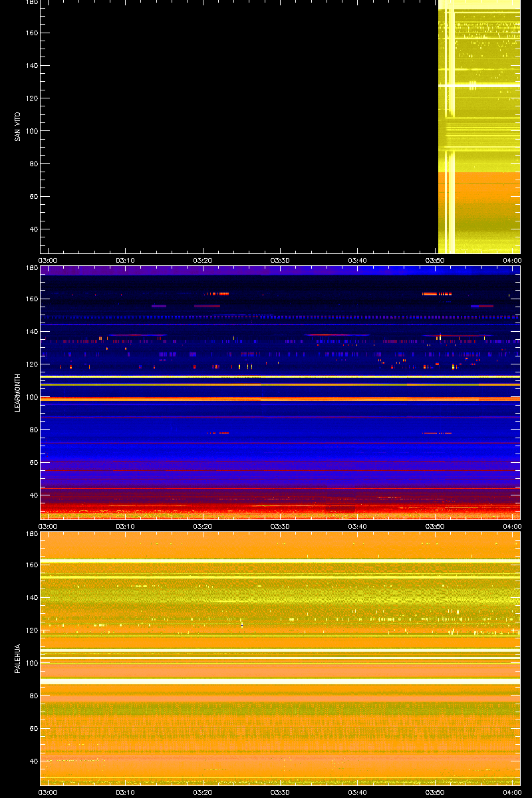Click the 03:20 time label under Learmonth panel

[203, 527]
